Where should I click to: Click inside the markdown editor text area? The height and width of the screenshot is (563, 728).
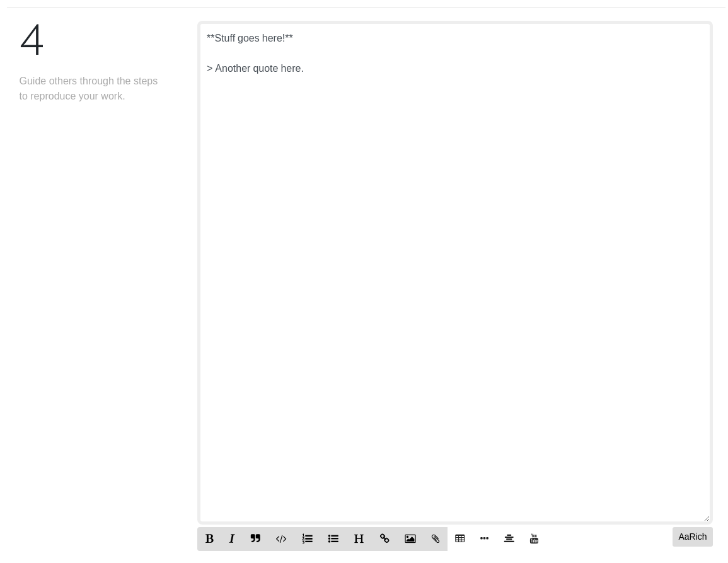pyautogui.click(x=454, y=252)
